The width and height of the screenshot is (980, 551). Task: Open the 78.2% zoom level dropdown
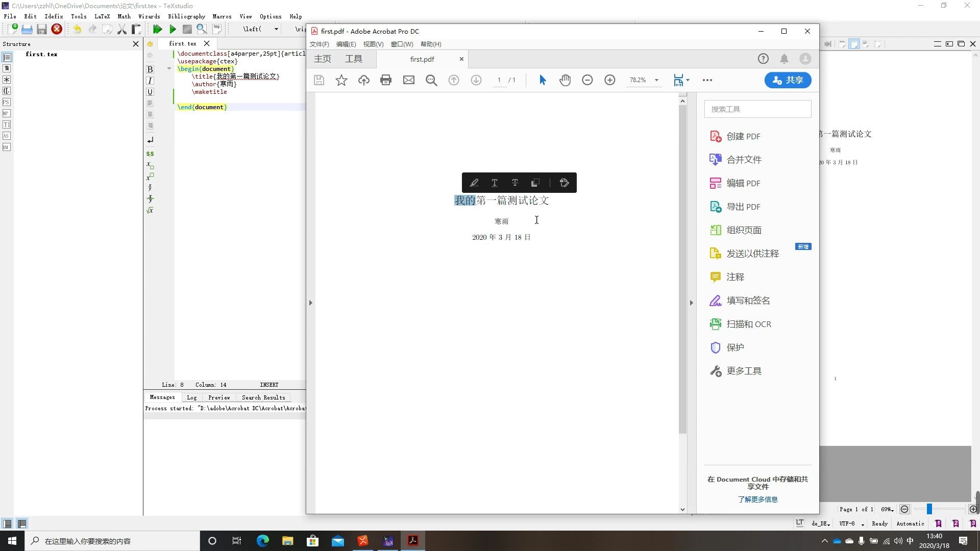656,80
